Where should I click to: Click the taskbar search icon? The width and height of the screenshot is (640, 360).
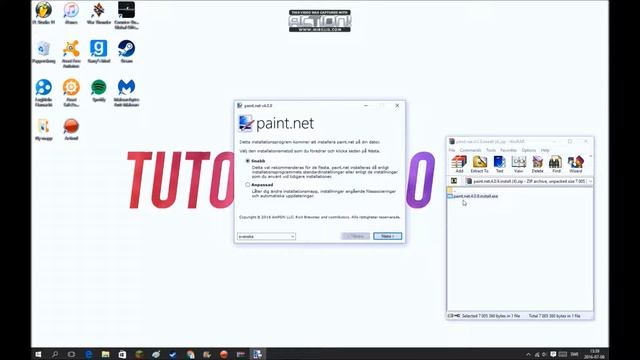click(55, 354)
